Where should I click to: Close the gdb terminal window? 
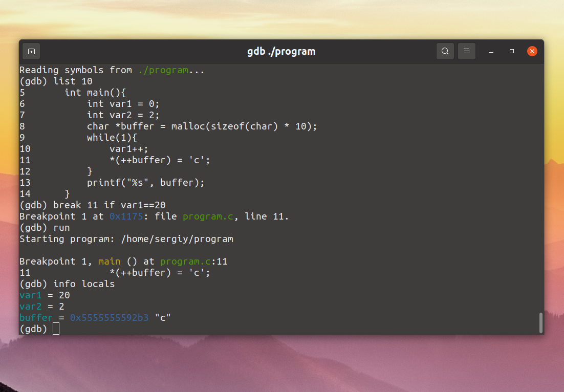(x=532, y=51)
